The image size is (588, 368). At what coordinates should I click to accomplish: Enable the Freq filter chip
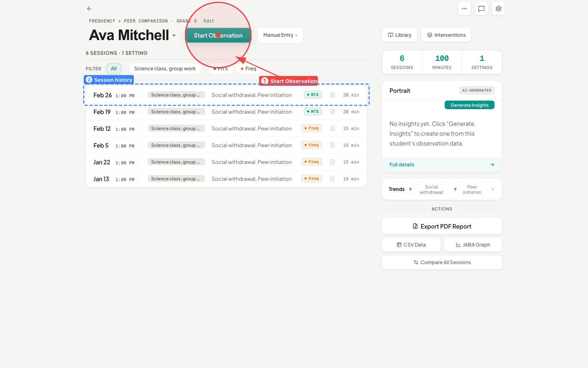pyautogui.click(x=248, y=69)
